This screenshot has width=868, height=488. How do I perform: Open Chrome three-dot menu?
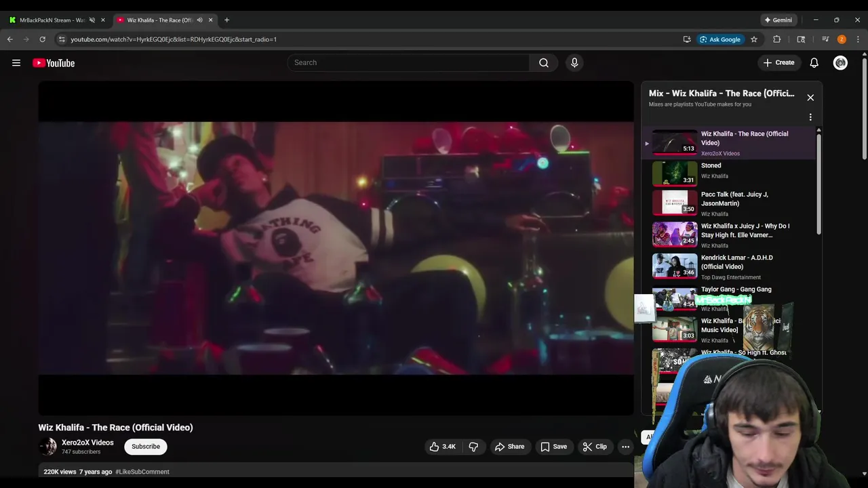[x=859, y=39]
